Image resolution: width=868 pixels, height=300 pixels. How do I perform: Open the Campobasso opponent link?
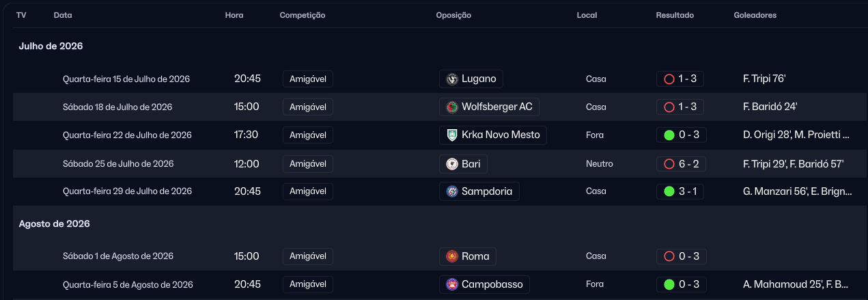pyautogui.click(x=484, y=284)
